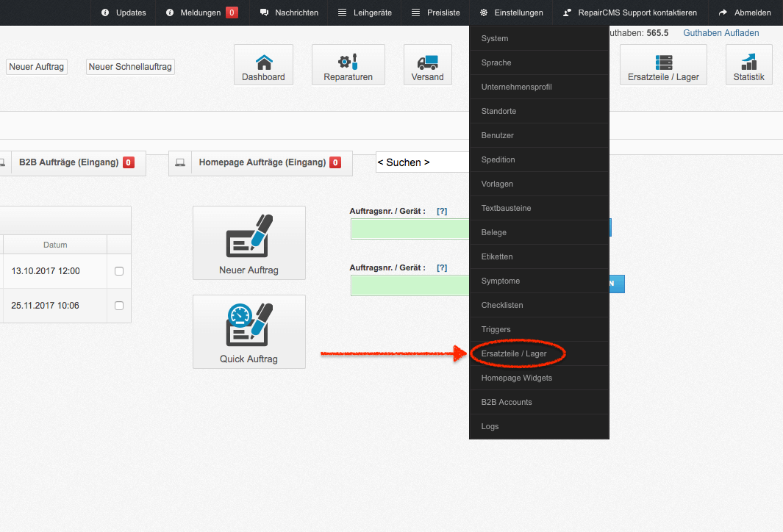Select Sprache in settings menu
The height and width of the screenshot is (532, 783).
pyautogui.click(x=539, y=62)
